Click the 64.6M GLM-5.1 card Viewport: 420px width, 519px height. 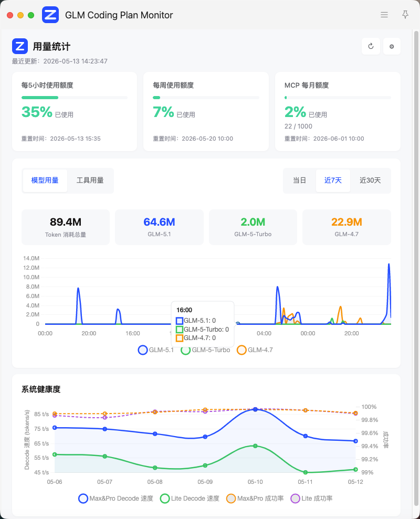[159, 227]
